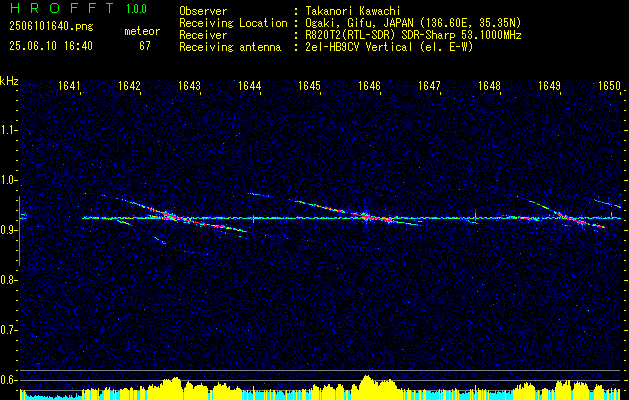Click the 1648 time marker
The width and height of the screenshot is (629, 400).
coord(489,86)
